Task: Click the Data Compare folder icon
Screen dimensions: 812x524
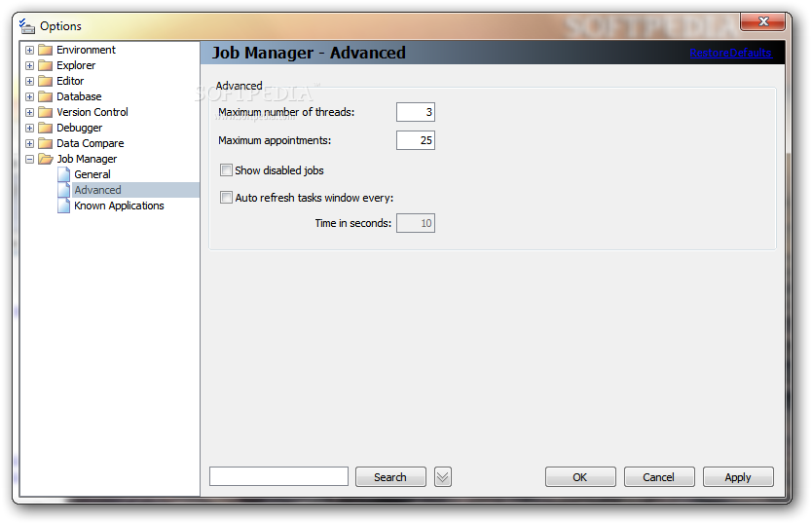Action: [46, 143]
